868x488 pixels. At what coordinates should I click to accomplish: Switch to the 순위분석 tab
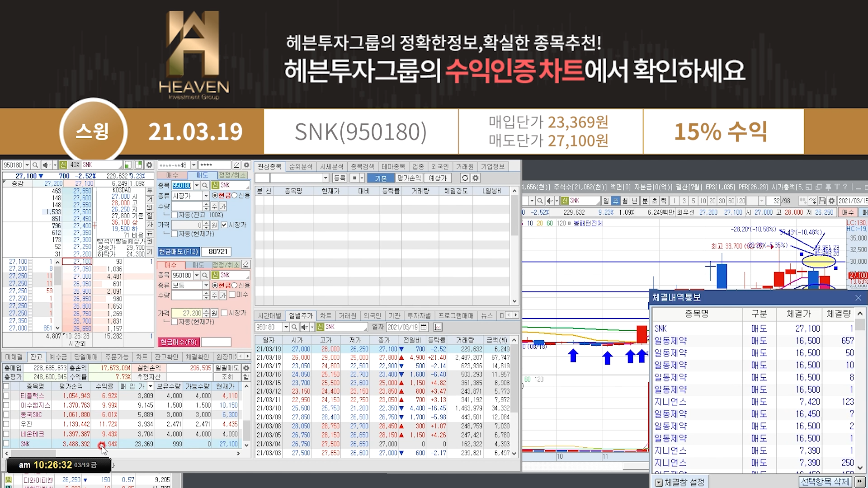pos(301,166)
